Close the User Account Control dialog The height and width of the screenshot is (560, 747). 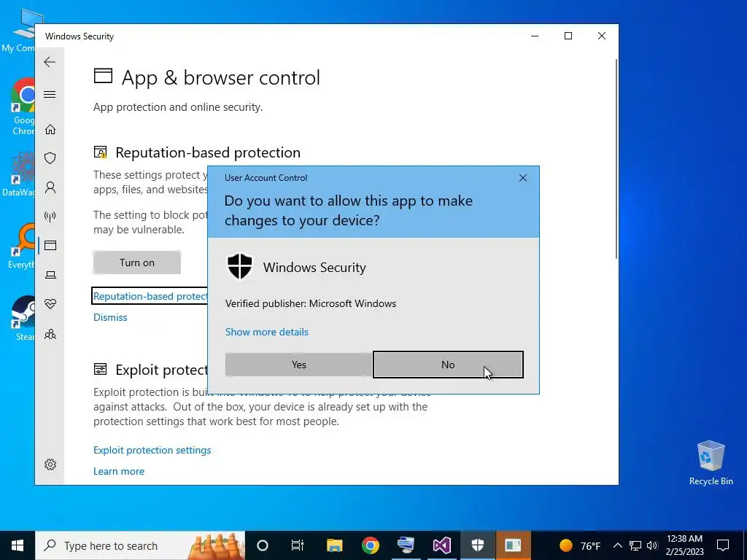pyautogui.click(x=522, y=178)
